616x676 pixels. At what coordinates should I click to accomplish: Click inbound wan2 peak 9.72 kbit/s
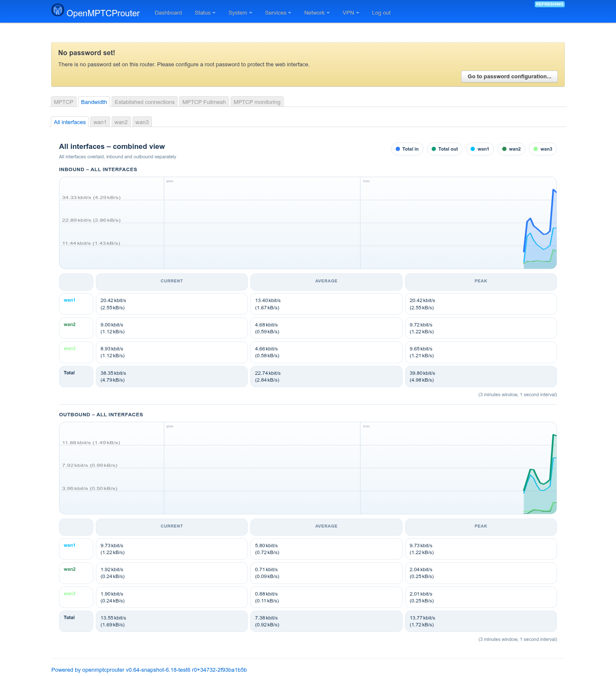pos(481,328)
